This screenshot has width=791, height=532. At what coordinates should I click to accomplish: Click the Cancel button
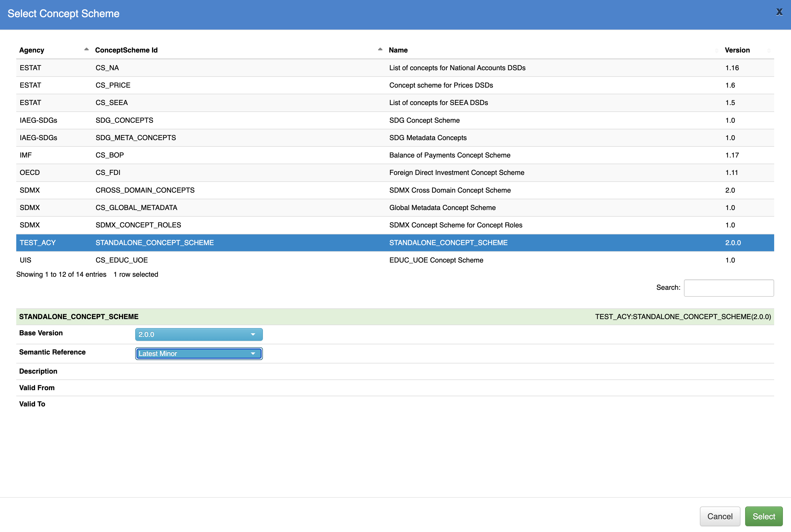coord(720,516)
